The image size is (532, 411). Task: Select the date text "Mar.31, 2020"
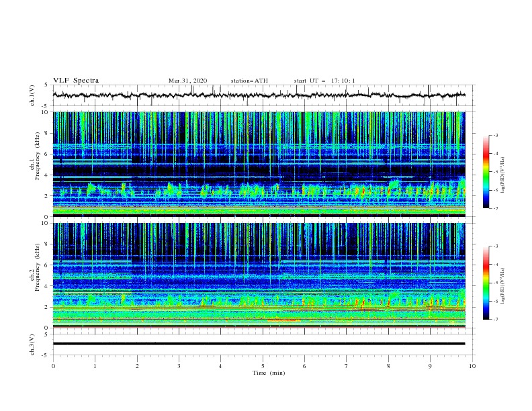tap(187, 81)
